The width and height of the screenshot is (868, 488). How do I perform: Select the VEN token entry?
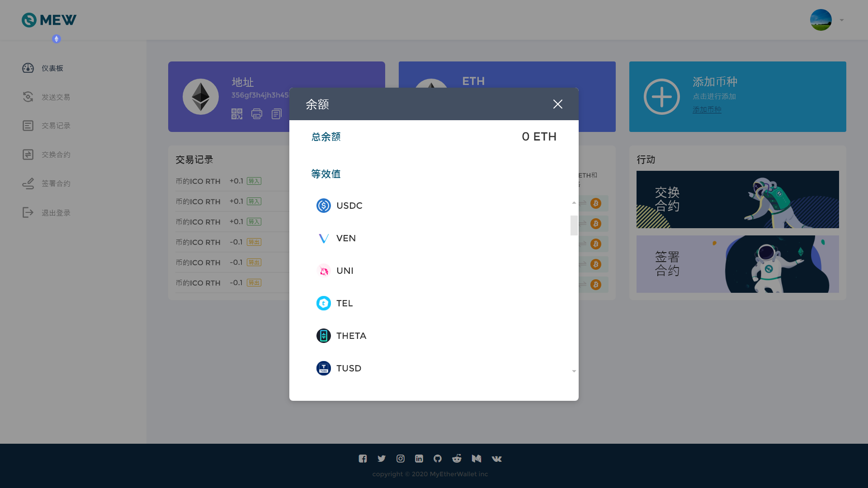click(x=346, y=238)
